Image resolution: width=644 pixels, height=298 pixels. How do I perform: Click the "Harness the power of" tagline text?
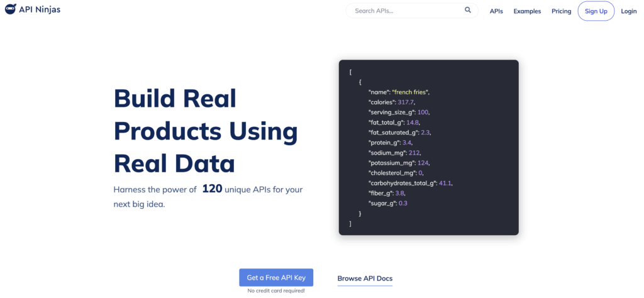pos(155,190)
